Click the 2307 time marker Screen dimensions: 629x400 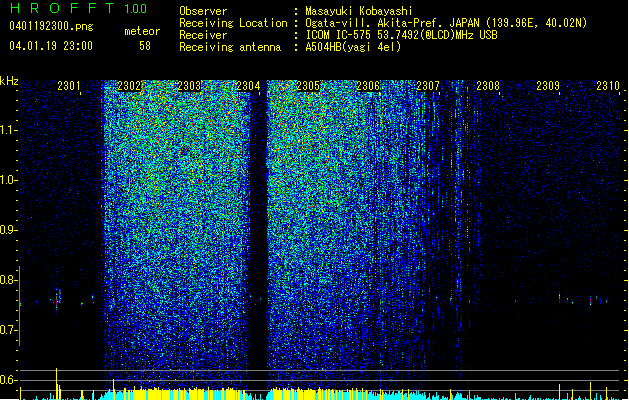coord(428,86)
